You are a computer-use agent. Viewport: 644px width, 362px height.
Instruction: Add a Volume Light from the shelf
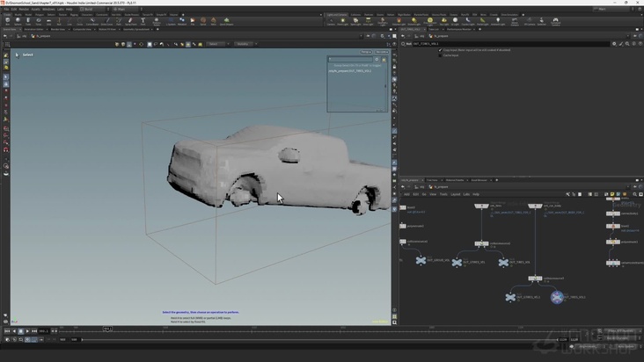pyautogui.click(x=399, y=21)
